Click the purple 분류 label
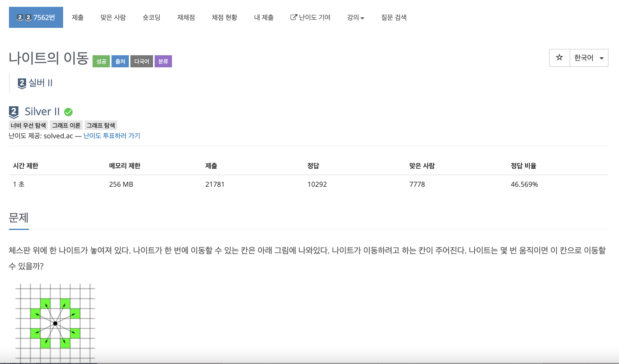The height and width of the screenshot is (364, 619). pyautogui.click(x=163, y=61)
